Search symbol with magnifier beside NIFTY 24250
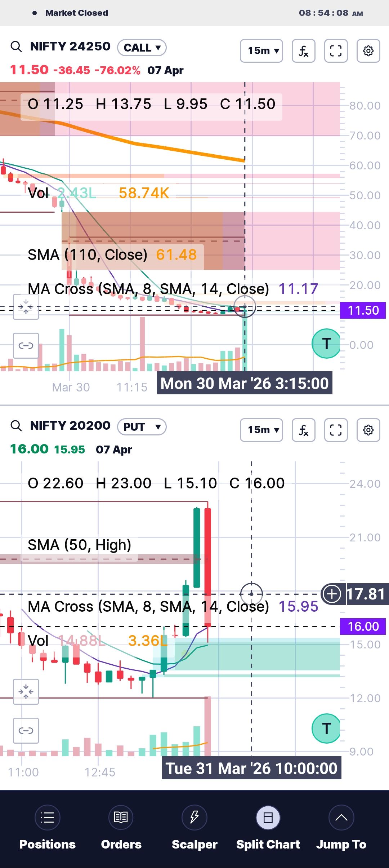 point(16,46)
